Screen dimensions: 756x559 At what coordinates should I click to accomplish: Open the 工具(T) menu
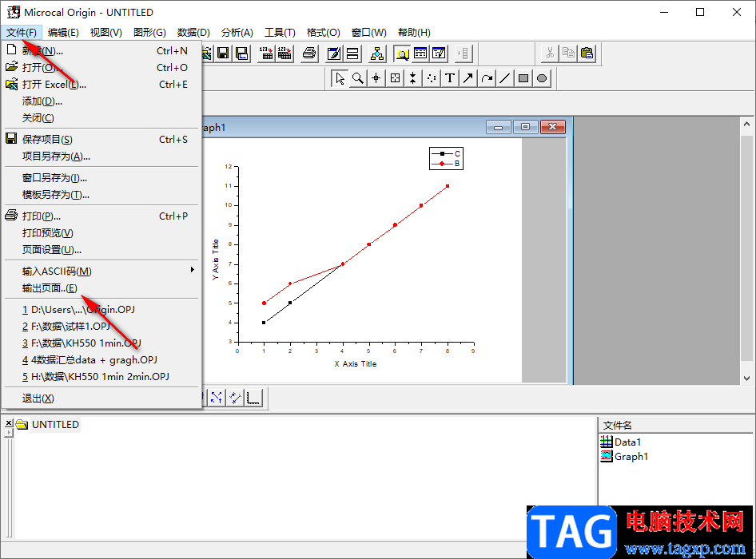tap(280, 32)
